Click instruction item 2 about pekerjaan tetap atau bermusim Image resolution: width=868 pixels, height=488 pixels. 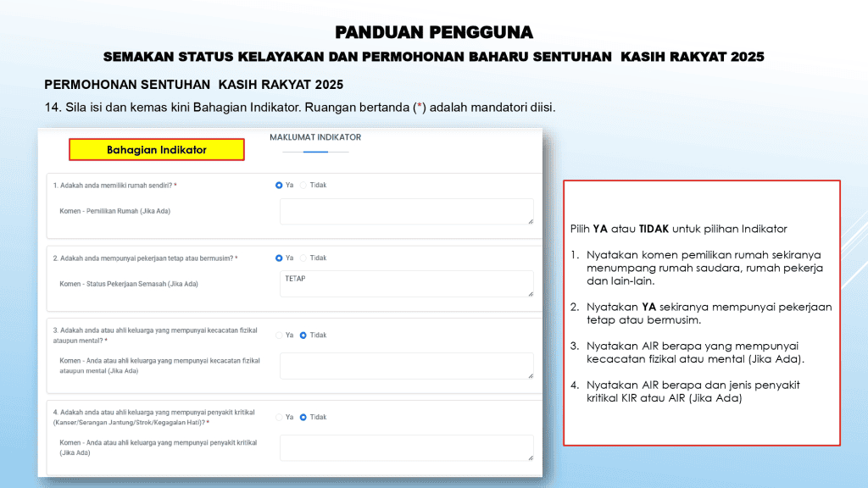pyautogui.click(x=701, y=313)
